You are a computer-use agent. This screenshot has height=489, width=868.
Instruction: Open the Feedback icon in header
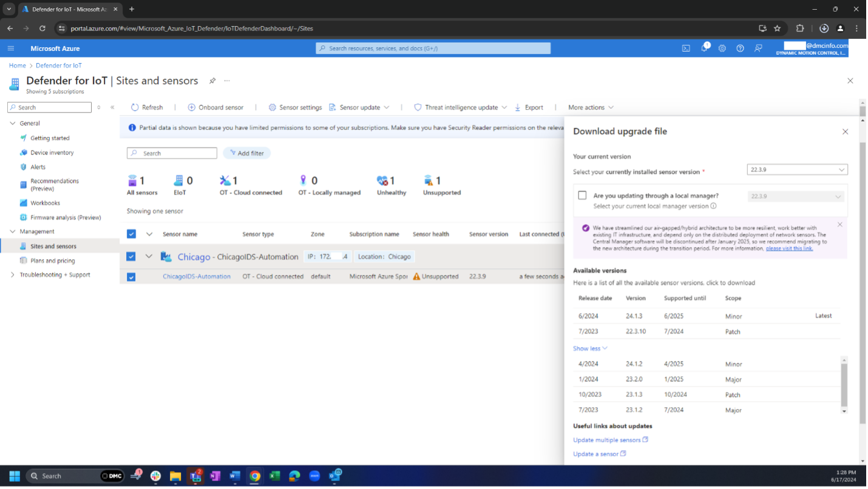[758, 49]
